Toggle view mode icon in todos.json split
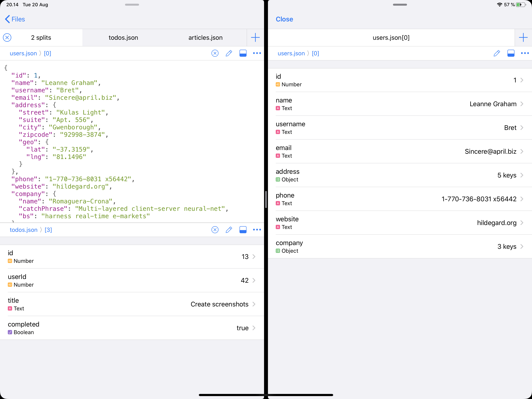The image size is (532, 399). 243,230
